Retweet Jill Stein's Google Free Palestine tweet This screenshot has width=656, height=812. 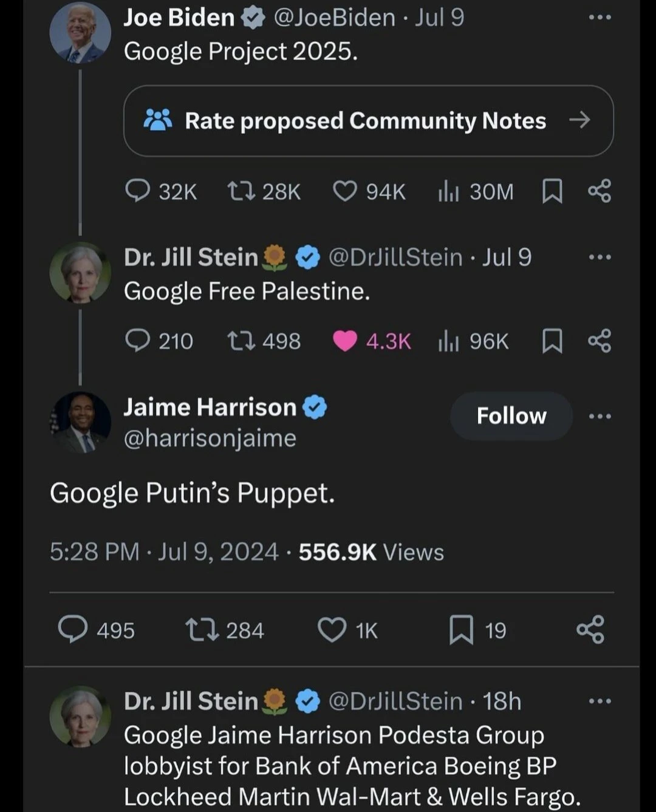(238, 341)
